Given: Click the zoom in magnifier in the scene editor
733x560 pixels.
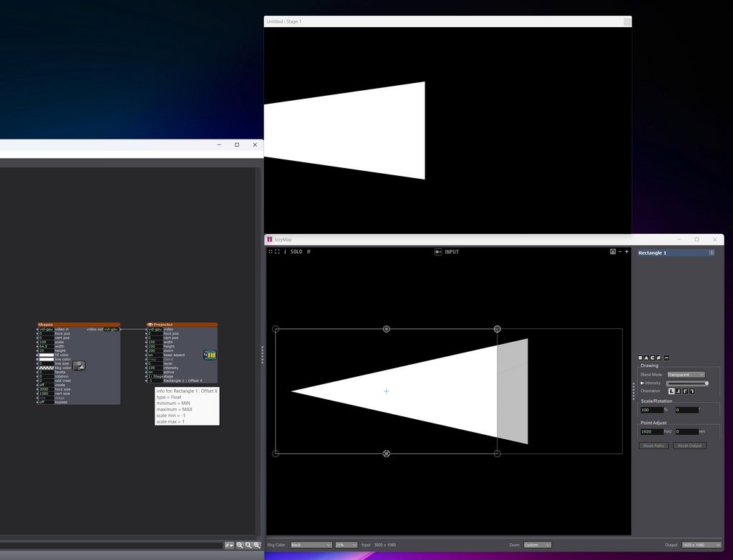Looking at the screenshot, I should pos(256,545).
